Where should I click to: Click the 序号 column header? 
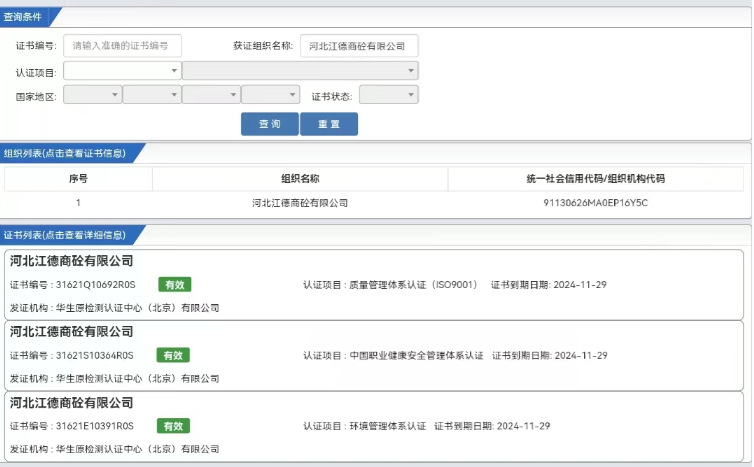click(x=78, y=179)
